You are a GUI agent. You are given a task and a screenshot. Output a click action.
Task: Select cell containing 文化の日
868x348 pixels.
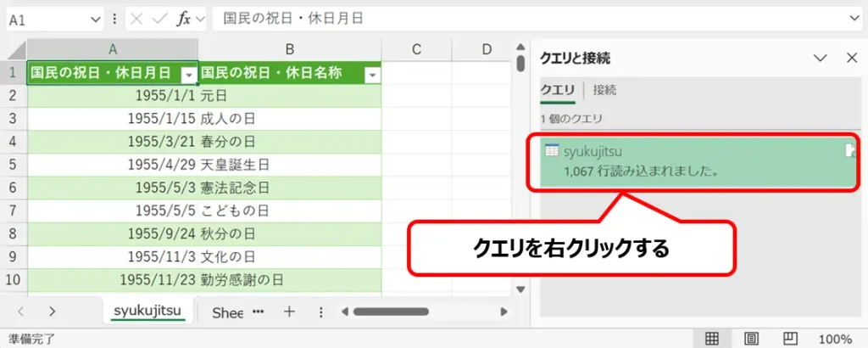(x=290, y=256)
